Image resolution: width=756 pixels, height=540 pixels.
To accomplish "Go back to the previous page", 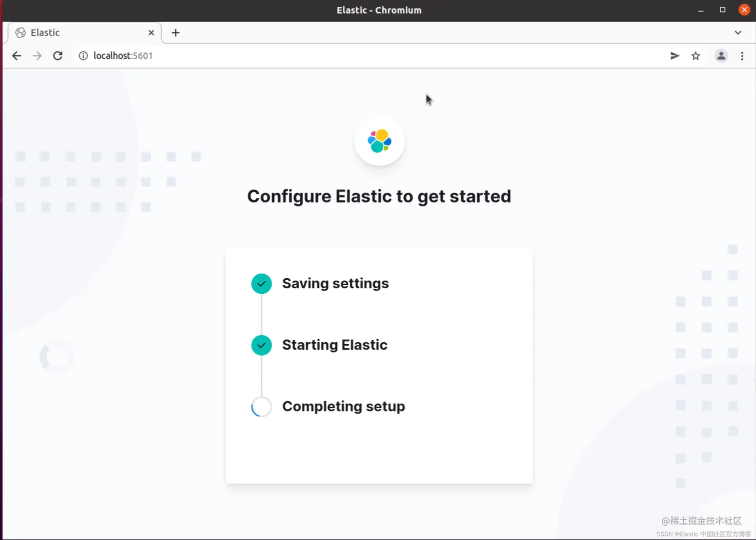I will [x=16, y=56].
